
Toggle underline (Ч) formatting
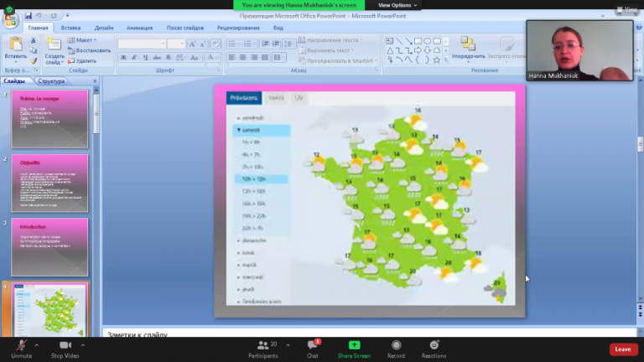coord(145,58)
